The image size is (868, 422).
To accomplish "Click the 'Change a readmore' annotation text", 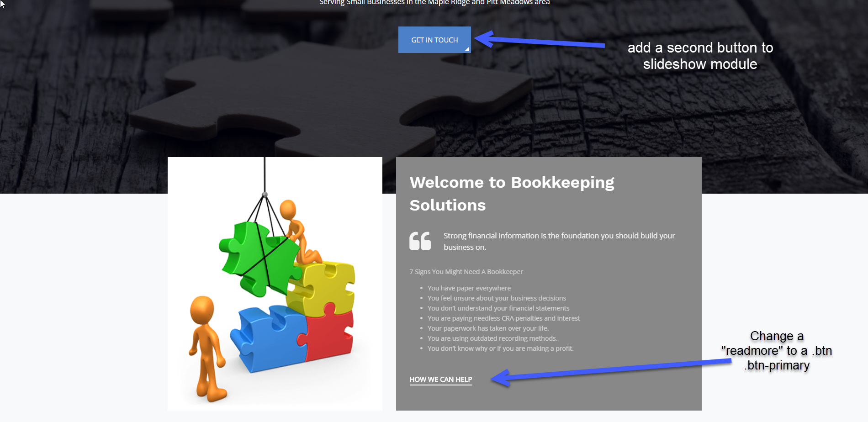I will click(777, 351).
